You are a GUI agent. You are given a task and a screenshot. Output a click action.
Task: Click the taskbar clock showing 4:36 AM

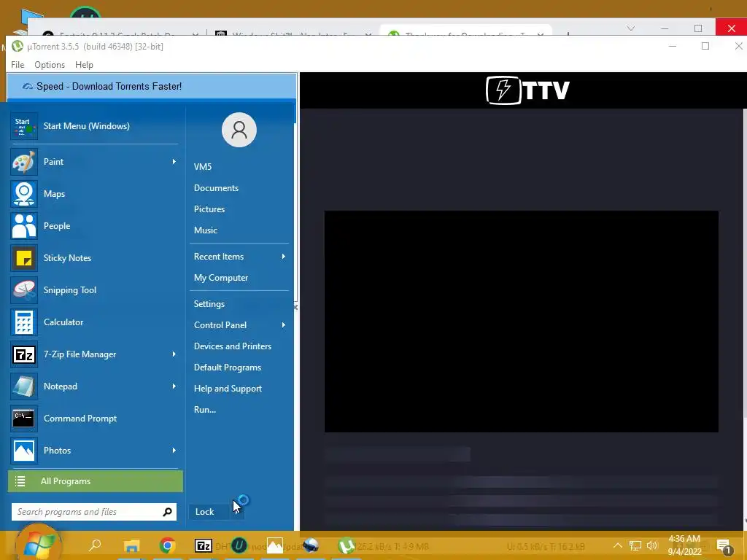(x=684, y=545)
